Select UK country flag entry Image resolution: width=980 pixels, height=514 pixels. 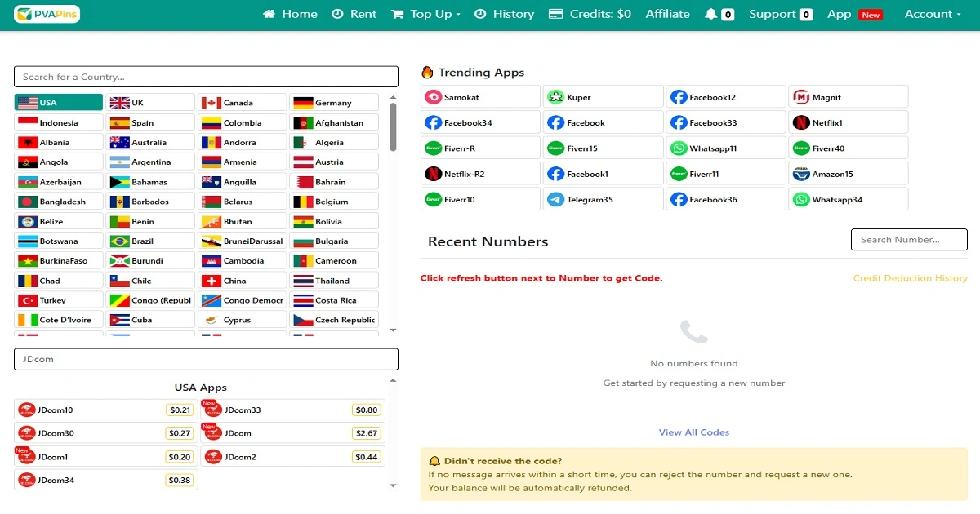point(151,103)
